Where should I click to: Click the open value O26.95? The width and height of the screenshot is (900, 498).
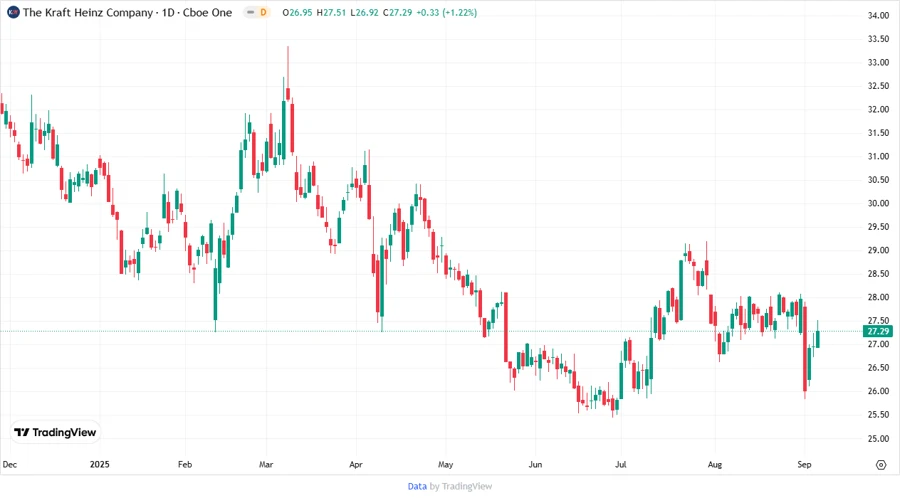297,13
